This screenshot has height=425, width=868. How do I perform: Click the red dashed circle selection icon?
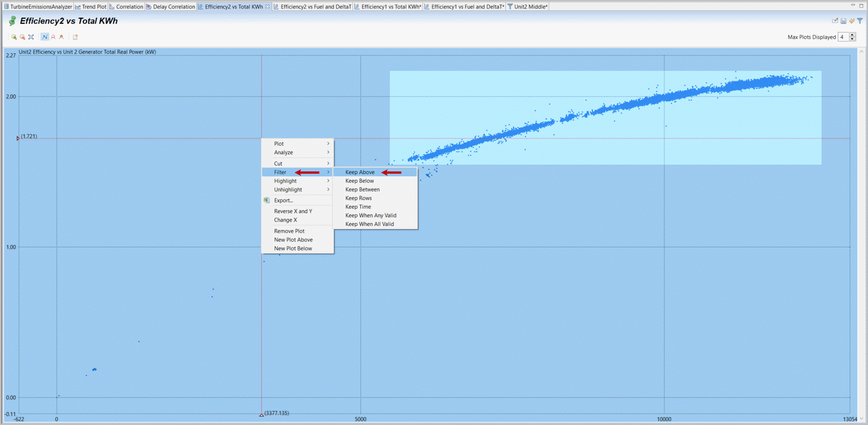pyautogui.click(x=53, y=37)
